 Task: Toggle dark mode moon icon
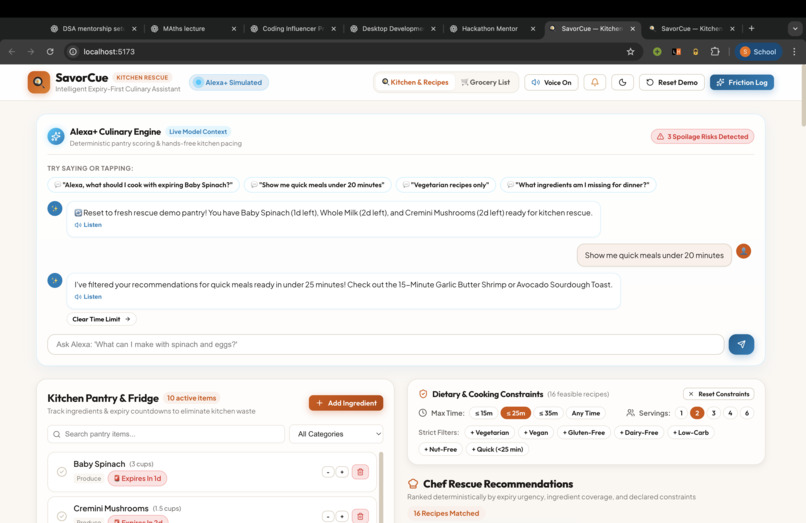click(x=622, y=82)
